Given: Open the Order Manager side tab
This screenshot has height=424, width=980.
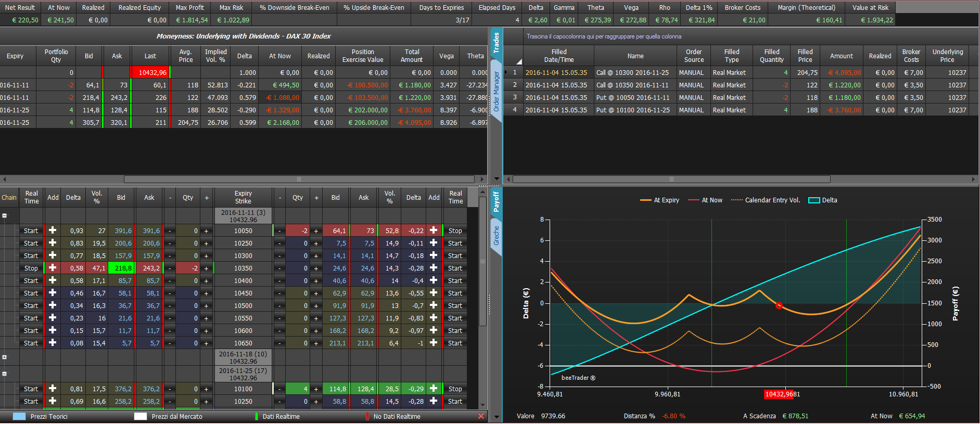Looking at the screenshot, I should (496, 92).
